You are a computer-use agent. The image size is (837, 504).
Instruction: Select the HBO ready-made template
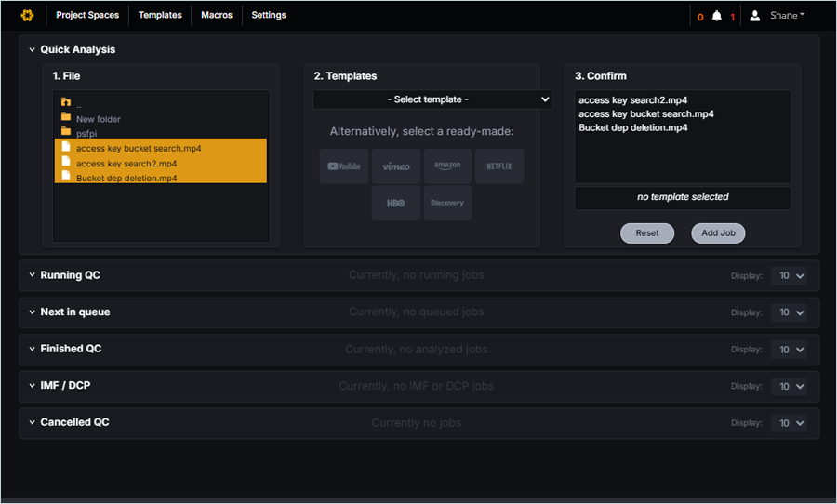[396, 203]
